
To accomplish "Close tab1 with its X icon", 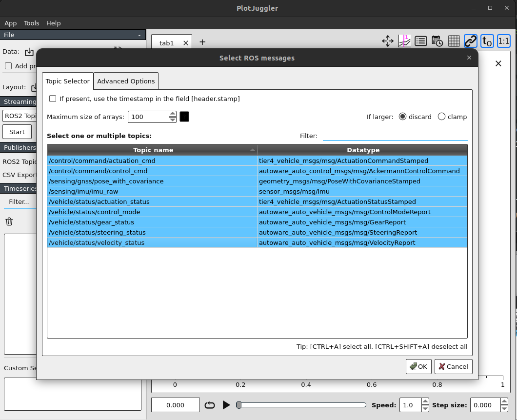I will [x=186, y=43].
